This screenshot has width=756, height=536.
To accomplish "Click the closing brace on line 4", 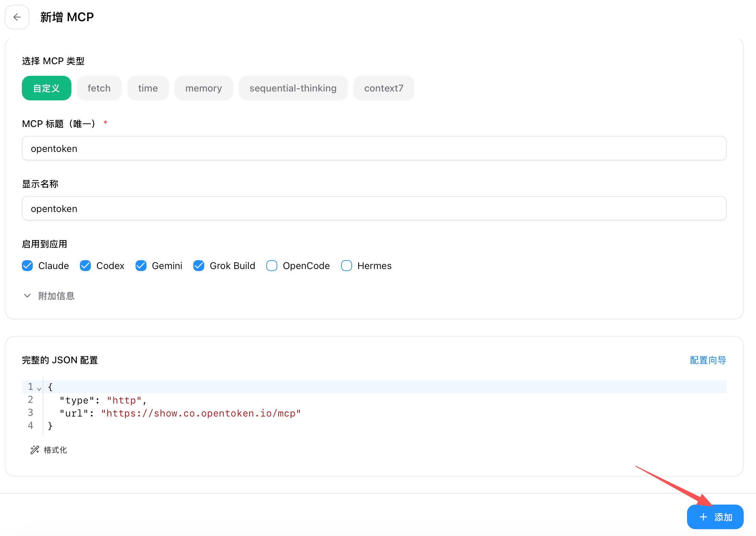I will [x=50, y=426].
